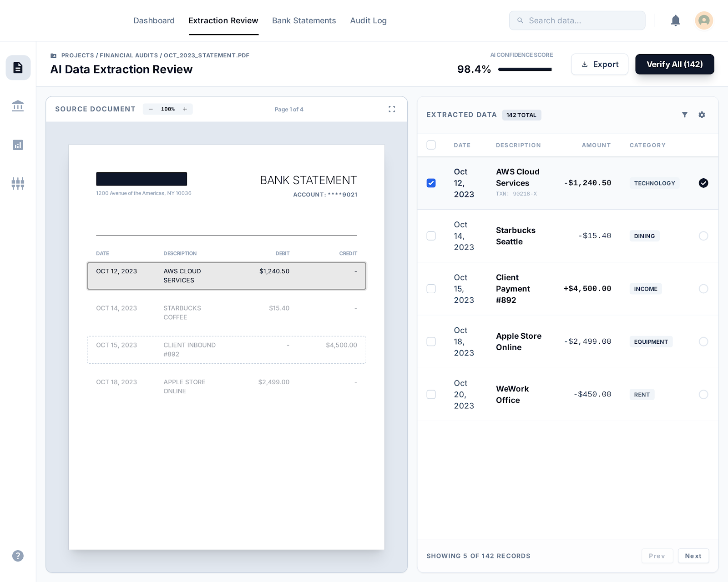Open the documents icon in left sidebar
728x582 pixels.
[18, 68]
